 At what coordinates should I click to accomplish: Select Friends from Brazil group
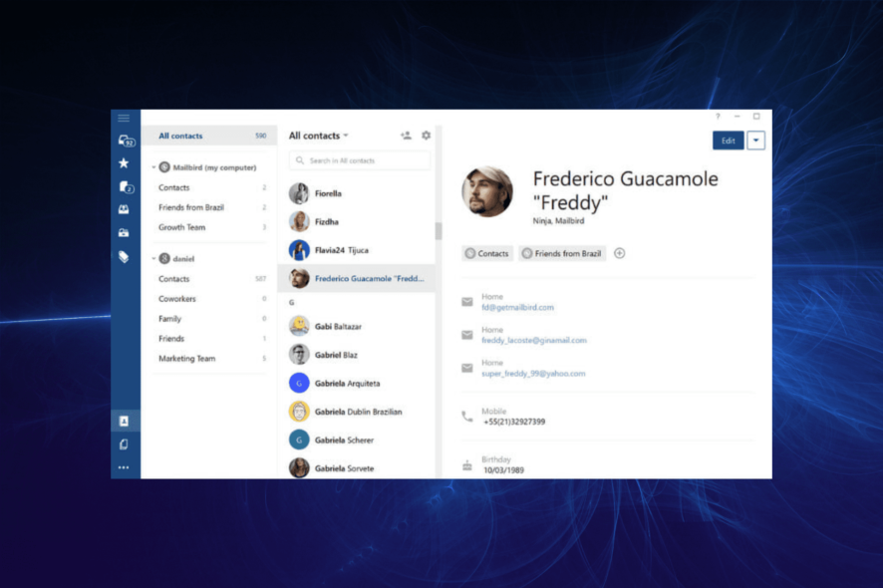pos(209,207)
